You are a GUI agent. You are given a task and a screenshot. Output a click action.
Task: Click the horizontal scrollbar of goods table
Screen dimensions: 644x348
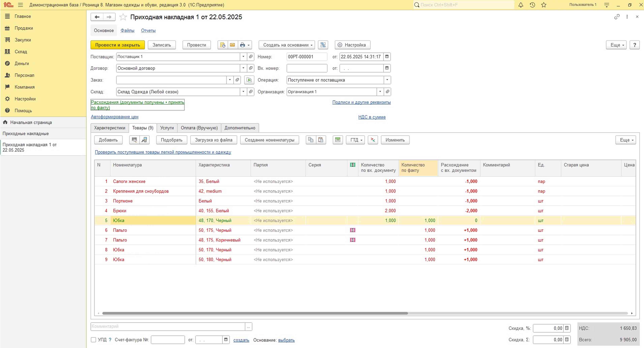tap(255, 313)
